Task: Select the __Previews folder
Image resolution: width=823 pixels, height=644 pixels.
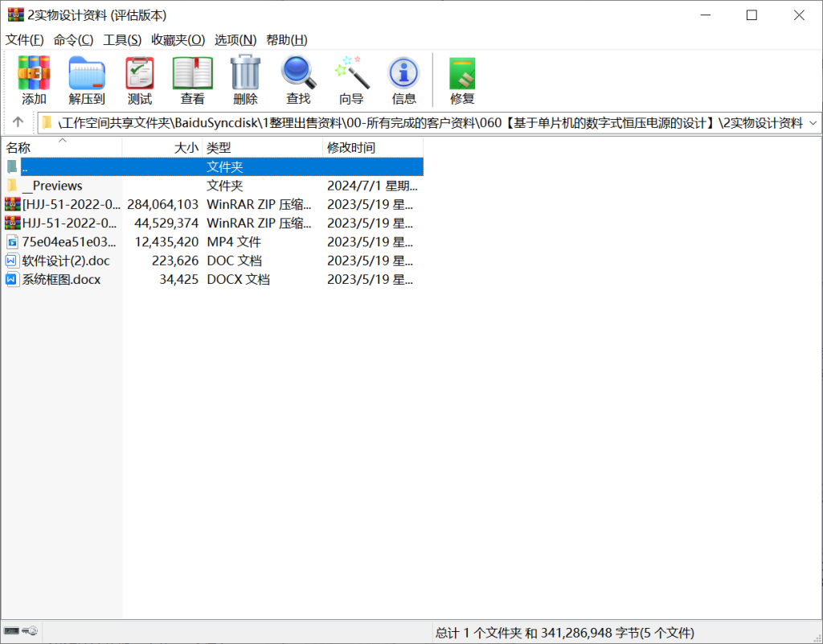Action: 51,186
